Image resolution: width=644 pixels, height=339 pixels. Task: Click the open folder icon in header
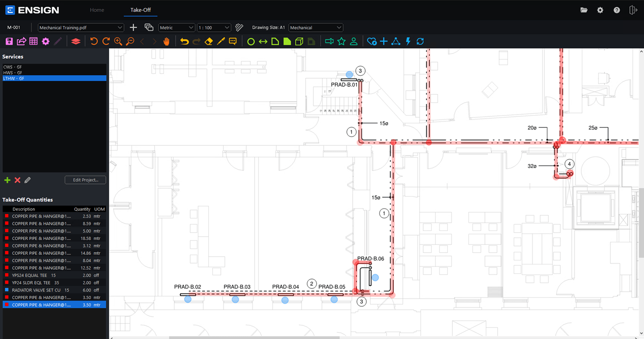[x=584, y=10]
